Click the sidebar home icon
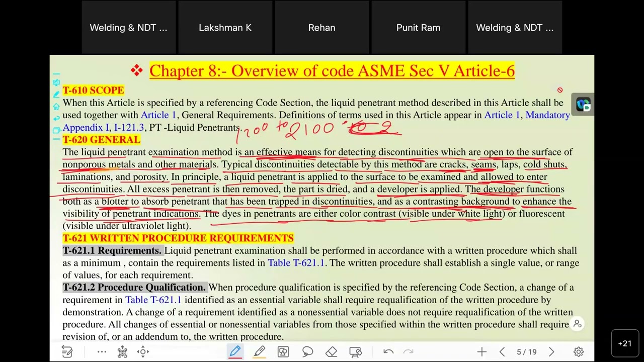The height and width of the screenshot is (362, 644). tap(56, 107)
